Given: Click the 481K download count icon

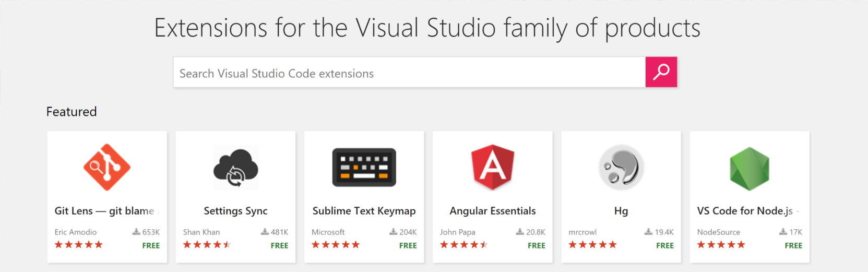Looking at the screenshot, I should pyautogui.click(x=265, y=232).
